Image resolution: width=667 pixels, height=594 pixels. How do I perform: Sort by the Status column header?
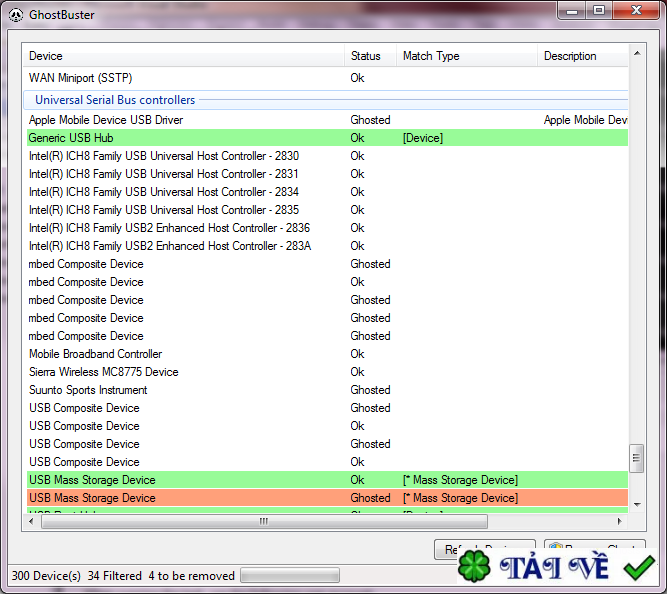[370, 56]
